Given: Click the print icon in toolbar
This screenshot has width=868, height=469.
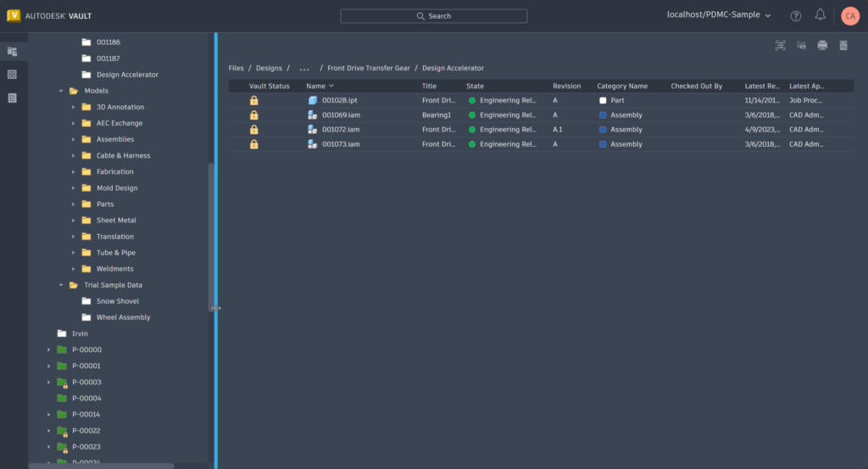Looking at the screenshot, I should pyautogui.click(x=822, y=46).
